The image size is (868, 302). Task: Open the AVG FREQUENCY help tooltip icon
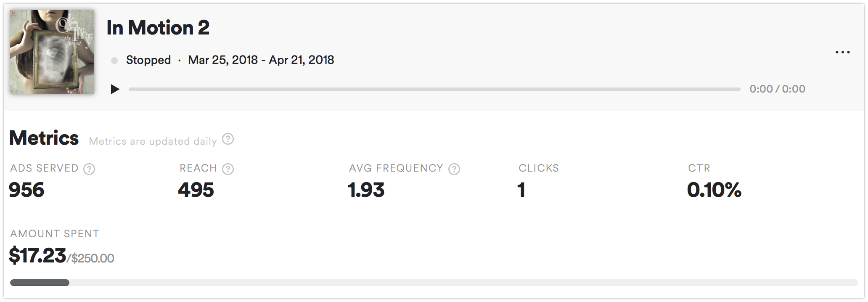point(455,169)
